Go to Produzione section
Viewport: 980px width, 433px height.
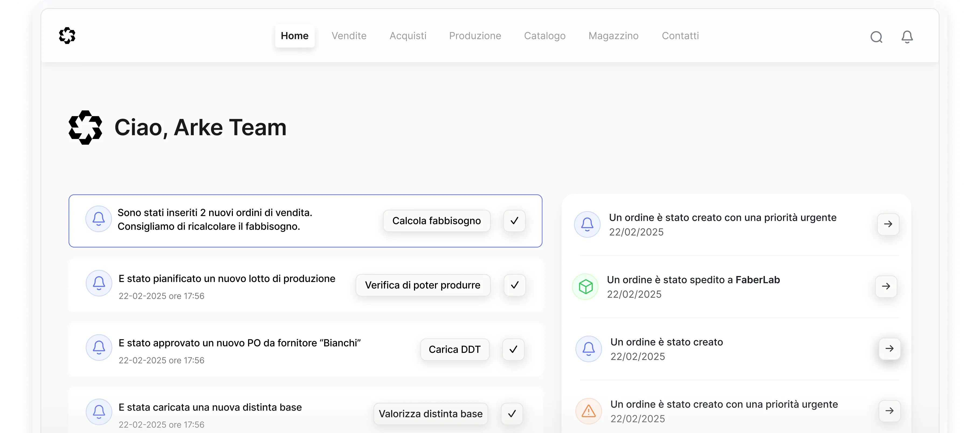tap(475, 36)
